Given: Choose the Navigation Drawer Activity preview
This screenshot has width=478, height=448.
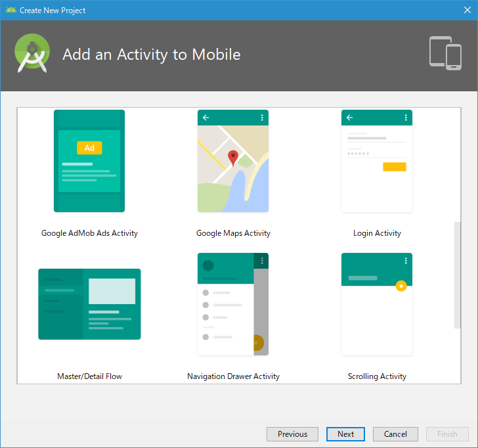Looking at the screenshot, I should pyautogui.click(x=233, y=304).
